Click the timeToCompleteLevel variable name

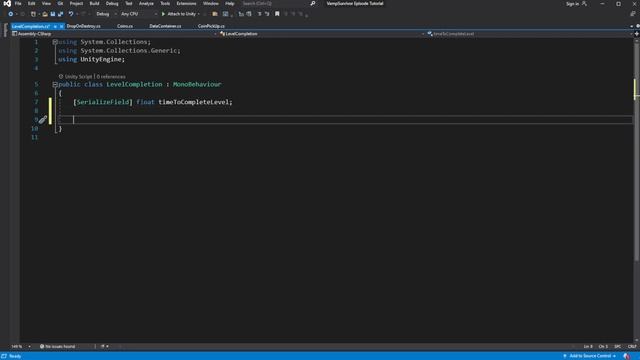(193, 102)
